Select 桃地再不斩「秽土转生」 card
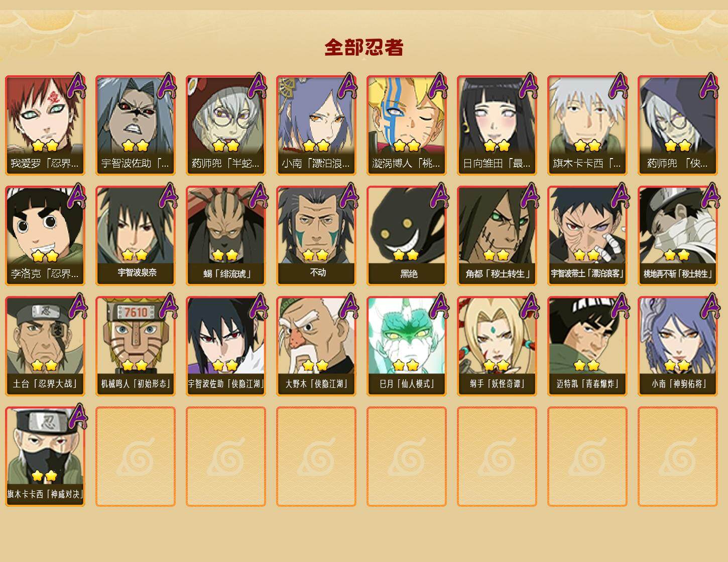This screenshot has height=562, width=728. (x=677, y=235)
